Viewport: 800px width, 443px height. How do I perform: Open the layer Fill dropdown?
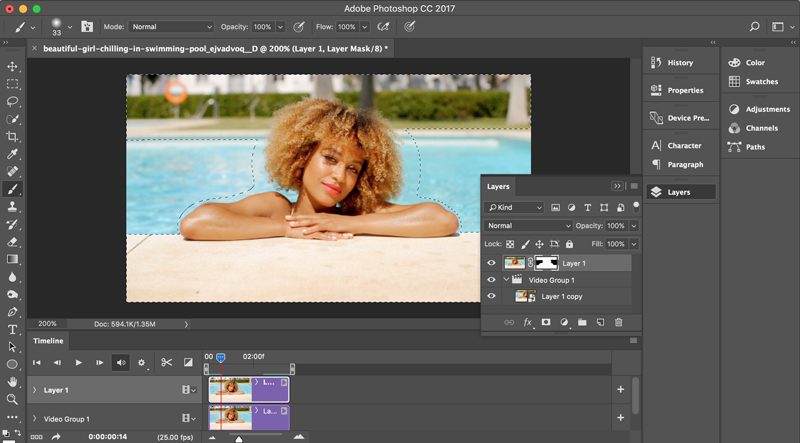[x=634, y=244]
